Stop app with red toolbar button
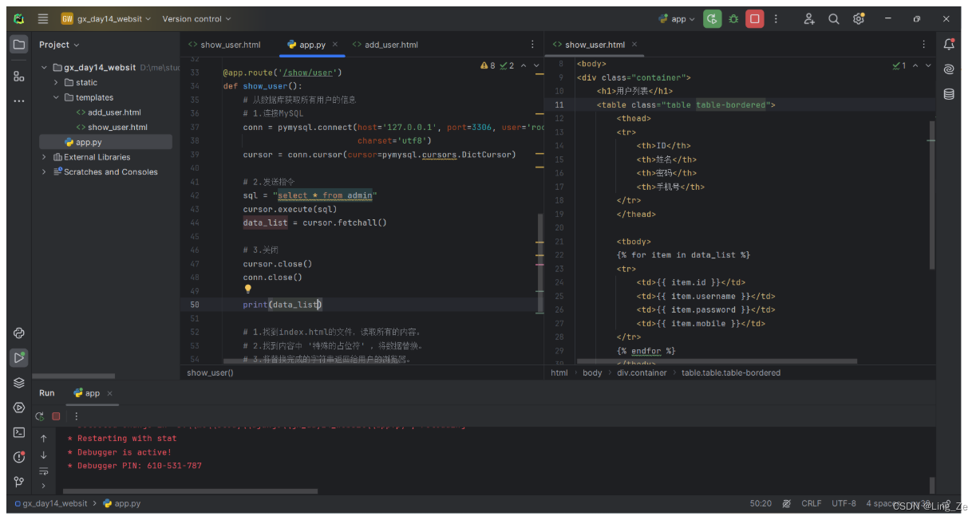980x520 pixels. 755,18
